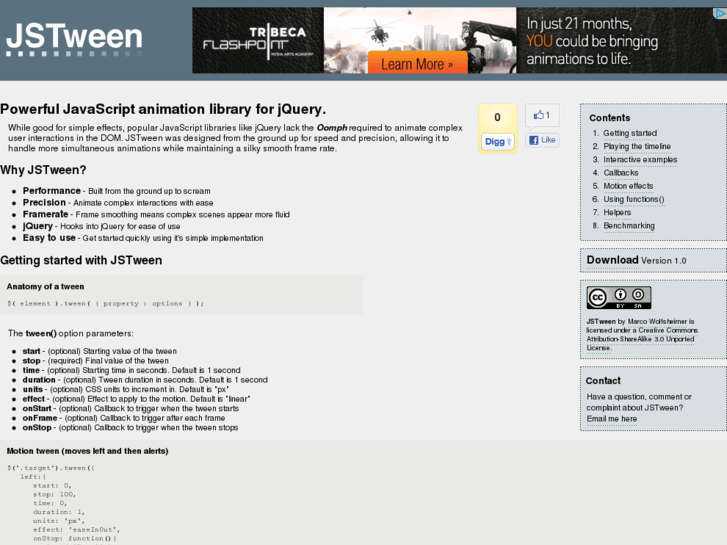This screenshot has height=545, width=727.
Task: Click the time option parameter
Action: tap(131, 370)
